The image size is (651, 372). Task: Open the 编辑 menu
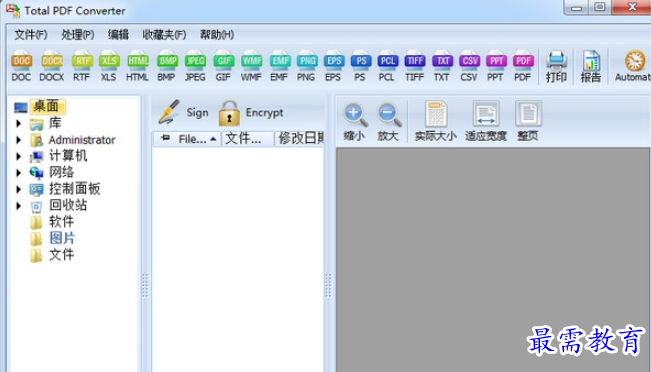tap(118, 34)
